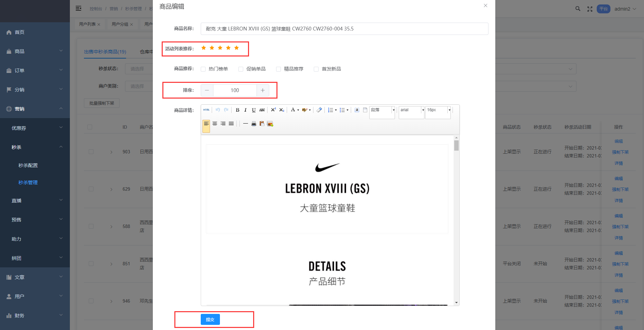The image size is (644, 330).
Task: Collapse the sidebar with hamburger icon
Action: [x=78, y=8]
